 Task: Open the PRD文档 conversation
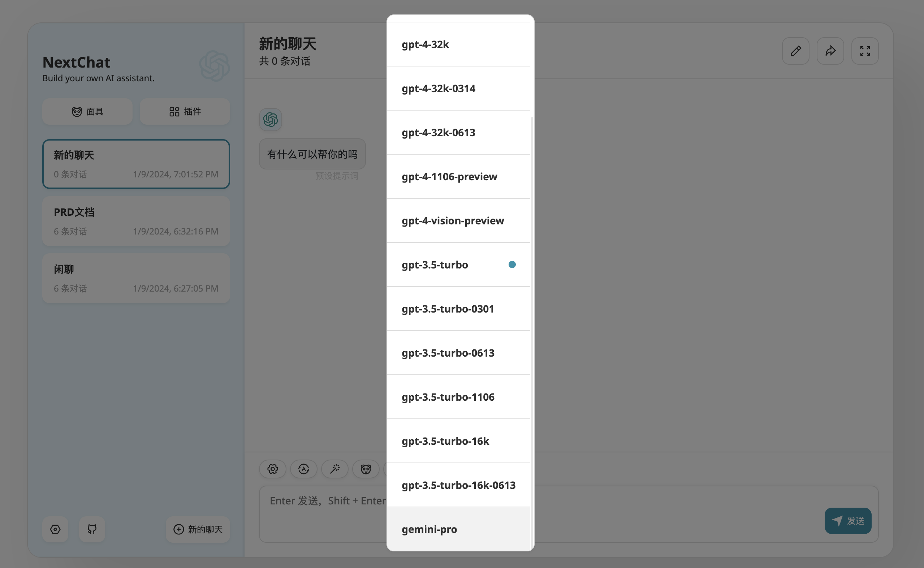[136, 221]
